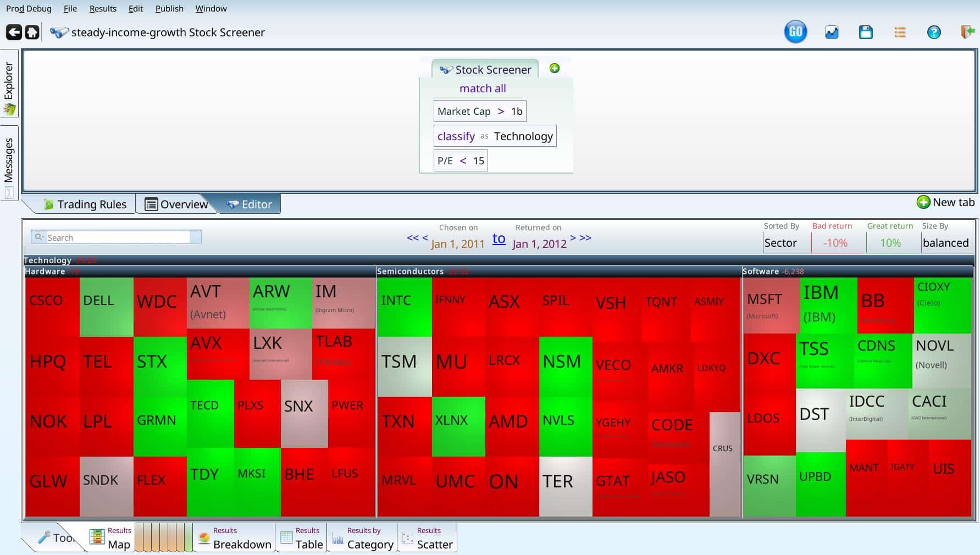
Task: Select the CSCO tile in map
Action: (x=52, y=307)
